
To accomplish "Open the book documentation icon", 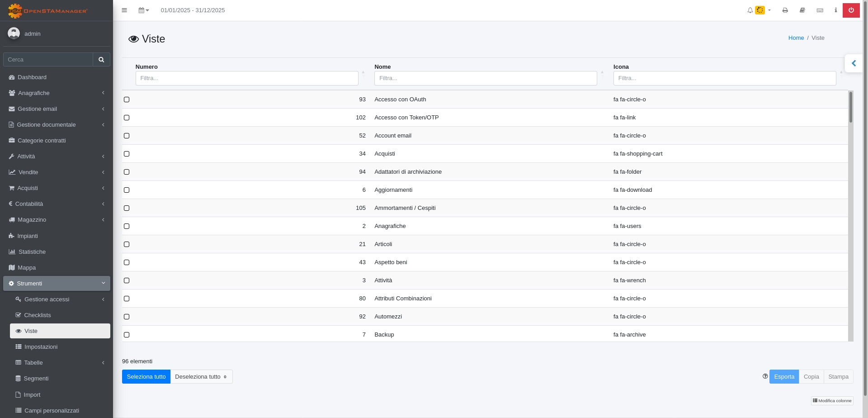I will 802,10.
